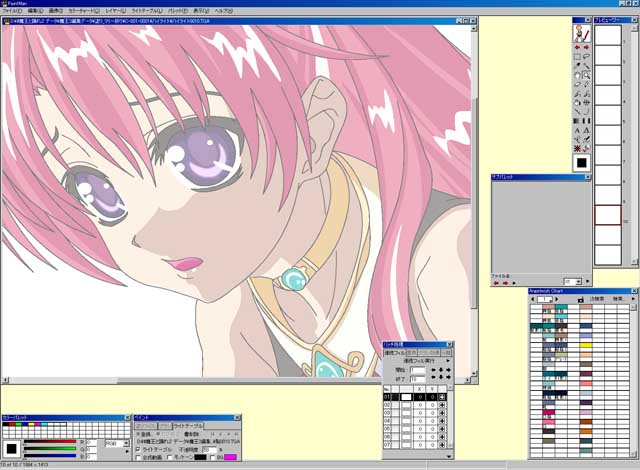640x470 pixels.
Task: Expand the bottom arrow of batch panel
Action: 449,456
